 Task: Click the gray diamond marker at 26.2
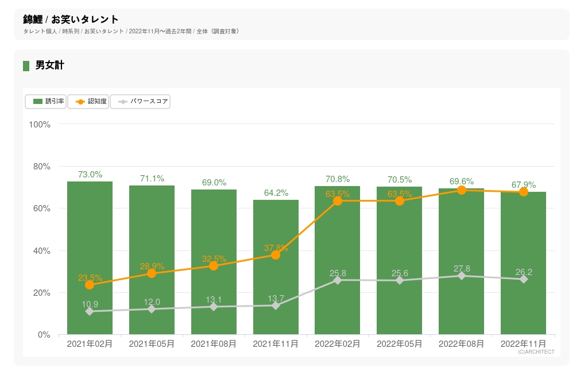click(524, 279)
